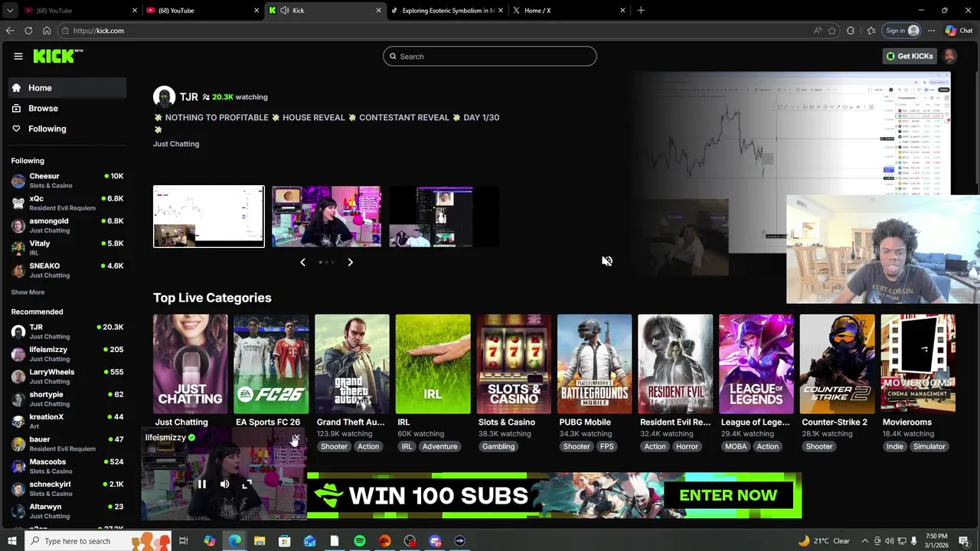Open browser tab actions dropdown

pos(10,11)
